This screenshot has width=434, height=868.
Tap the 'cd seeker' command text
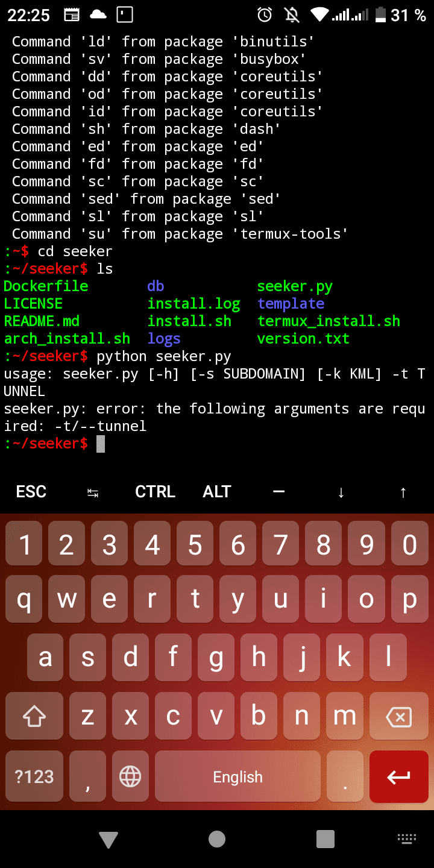tap(75, 251)
